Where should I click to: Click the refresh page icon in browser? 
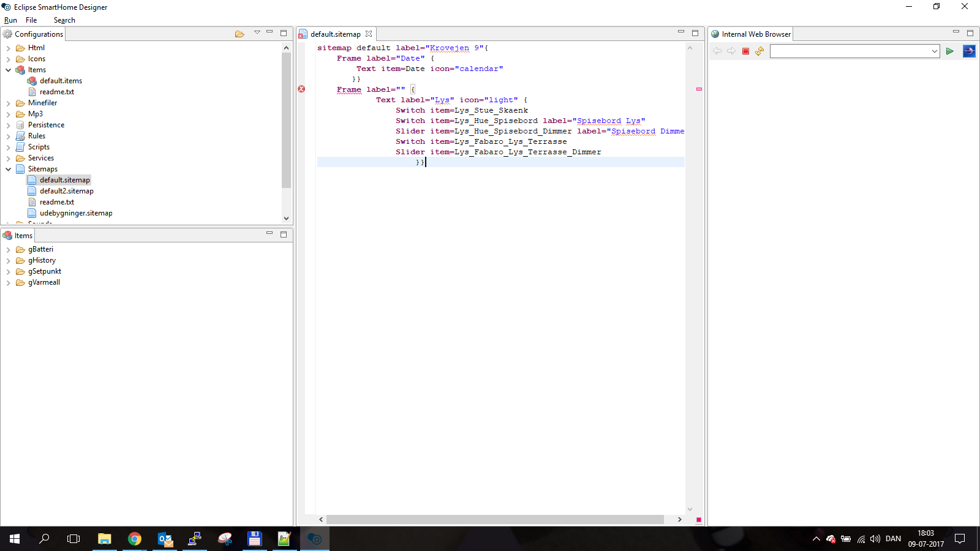(x=759, y=51)
